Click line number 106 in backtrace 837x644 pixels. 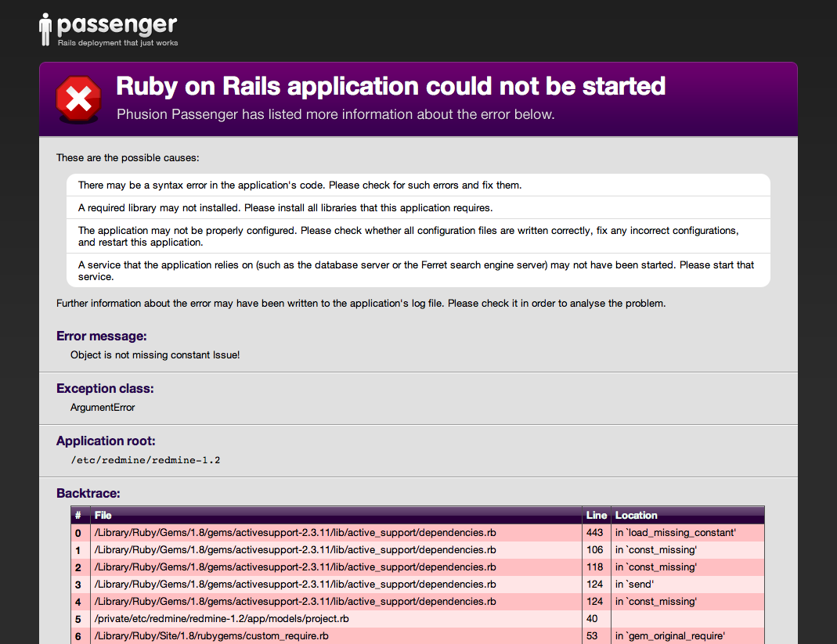point(594,549)
